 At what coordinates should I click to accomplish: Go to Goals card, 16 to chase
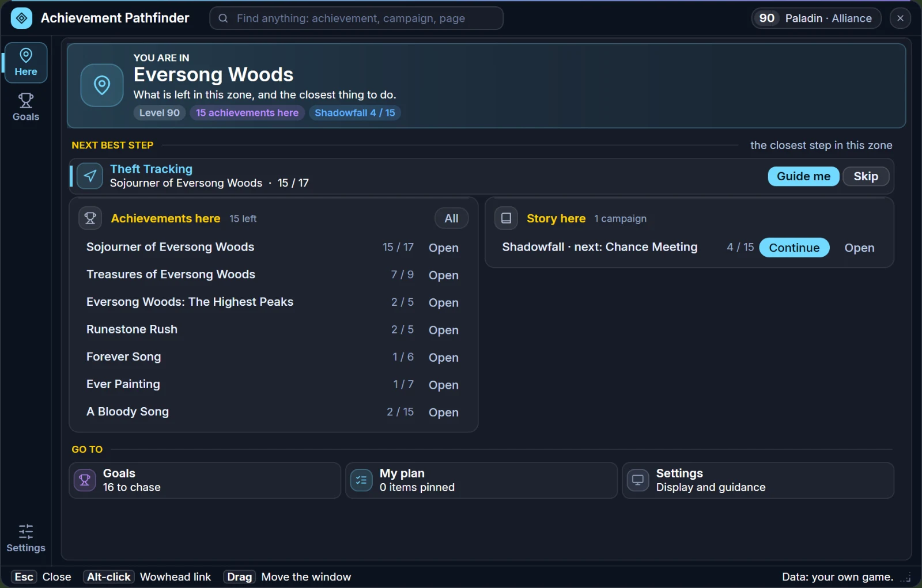click(205, 480)
